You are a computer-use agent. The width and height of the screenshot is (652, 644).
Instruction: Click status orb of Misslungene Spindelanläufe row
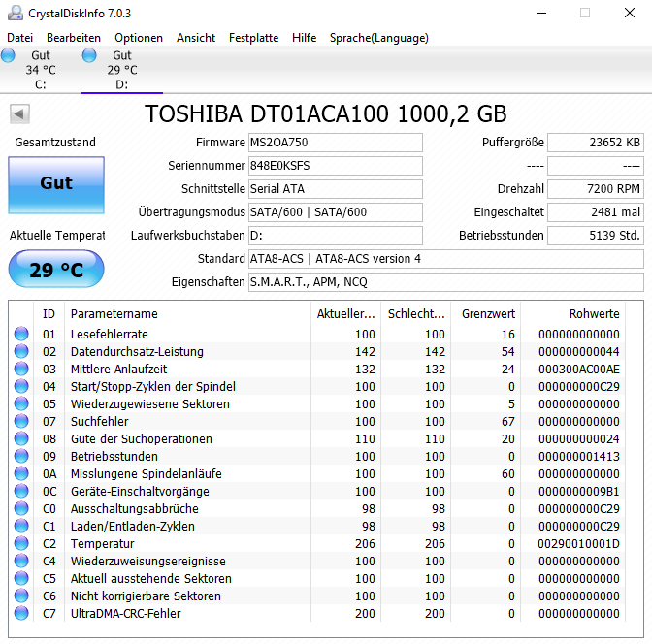point(21,473)
